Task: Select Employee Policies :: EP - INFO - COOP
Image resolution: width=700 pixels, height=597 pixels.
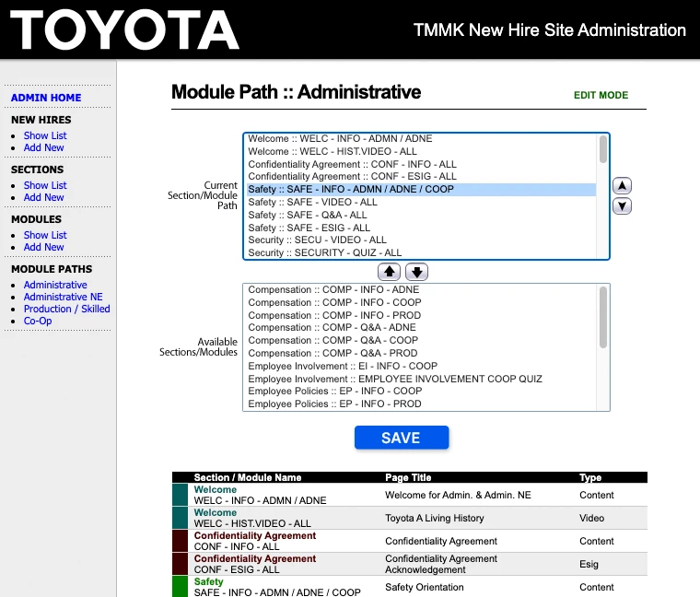Action: [x=422, y=392]
